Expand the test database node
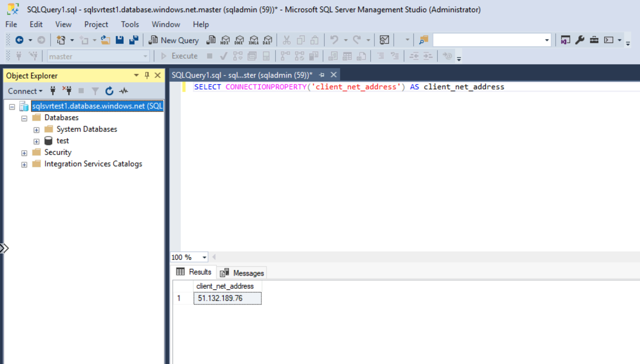The height and width of the screenshot is (364, 640). (36, 142)
